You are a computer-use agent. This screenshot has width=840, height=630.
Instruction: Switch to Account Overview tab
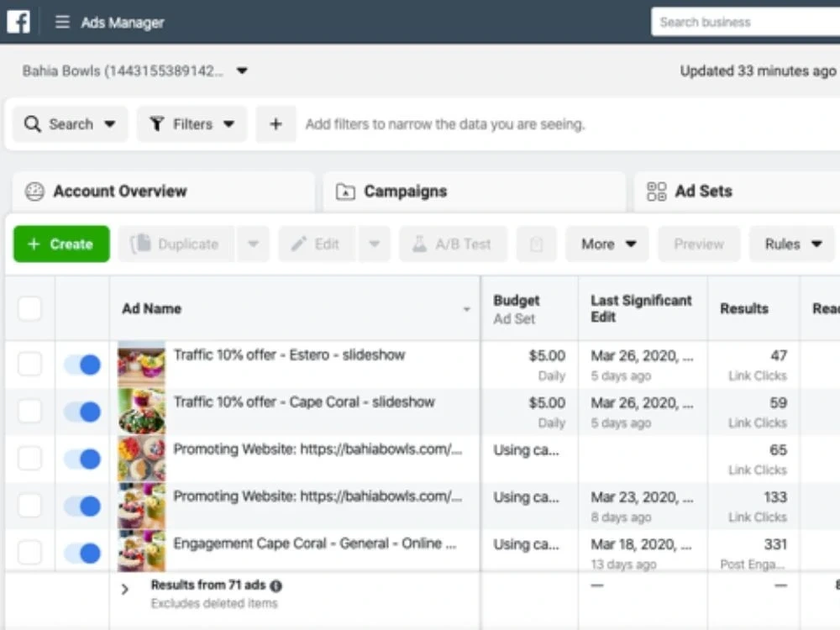(x=164, y=192)
